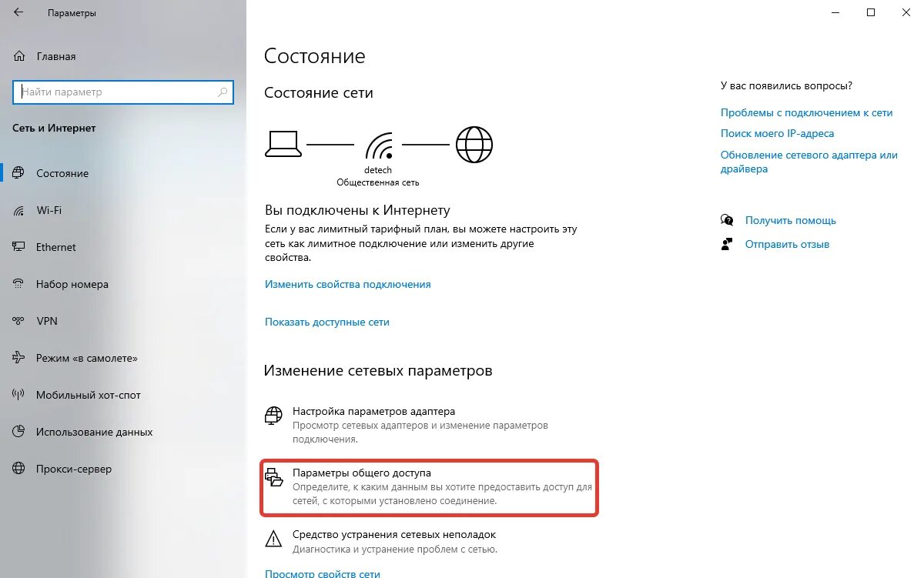This screenshot has height=578, width=924.
Task: Open Ethernet section via its monitor icon
Action: tap(19, 247)
